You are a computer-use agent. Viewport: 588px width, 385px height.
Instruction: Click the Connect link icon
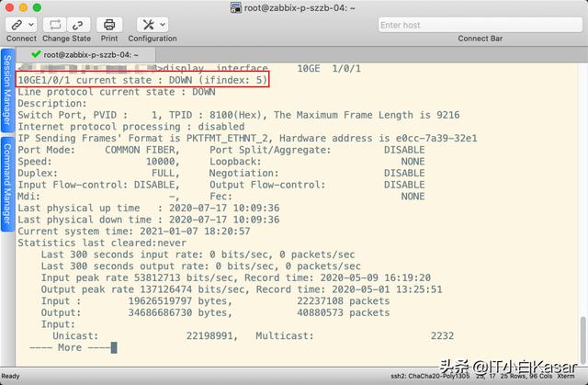pyautogui.click(x=17, y=25)
